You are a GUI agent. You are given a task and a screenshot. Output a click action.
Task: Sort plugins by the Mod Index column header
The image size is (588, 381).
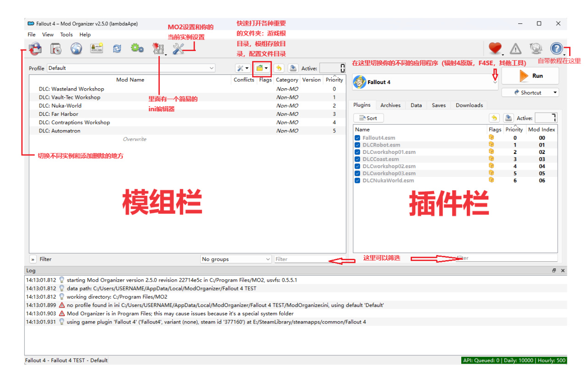point(542,130)
